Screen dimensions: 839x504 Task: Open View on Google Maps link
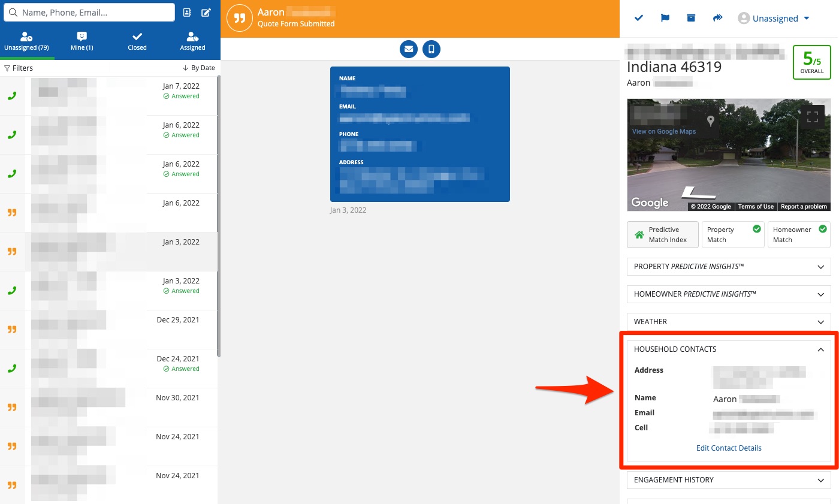[663, 131]
